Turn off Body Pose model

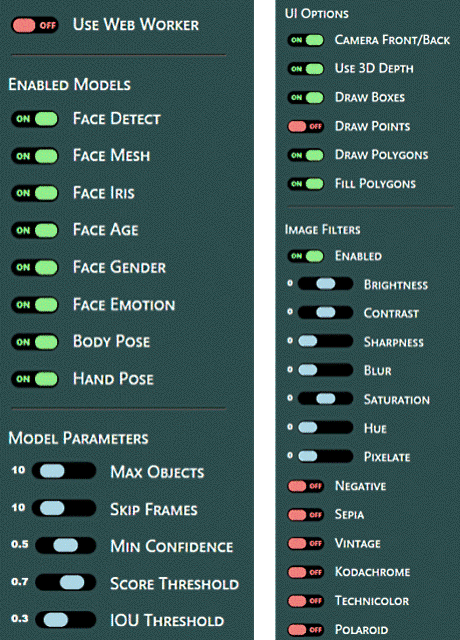[x=35, y=342]
